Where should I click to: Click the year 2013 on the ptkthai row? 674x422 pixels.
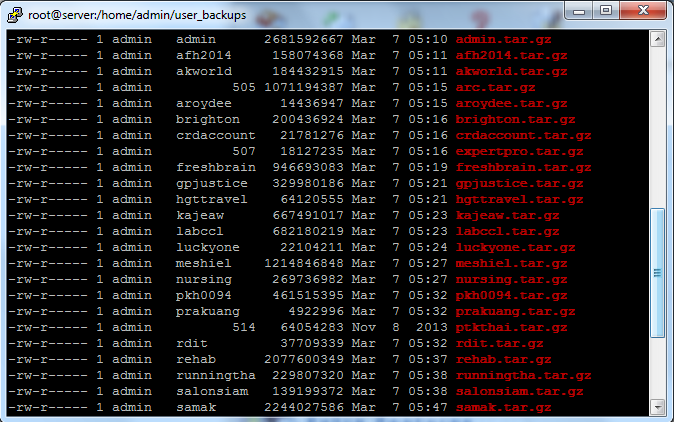tap(432, 327)
